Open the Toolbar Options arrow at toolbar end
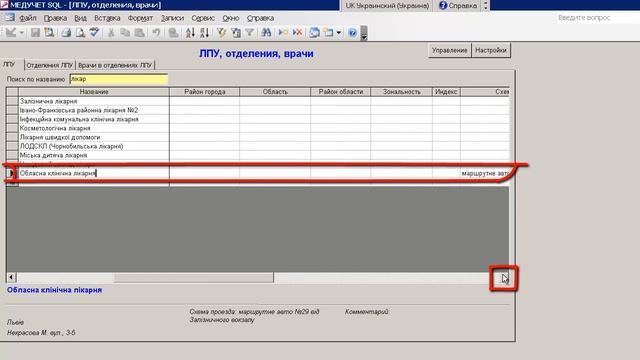The image size is (640, 360). tap(364, 34)
